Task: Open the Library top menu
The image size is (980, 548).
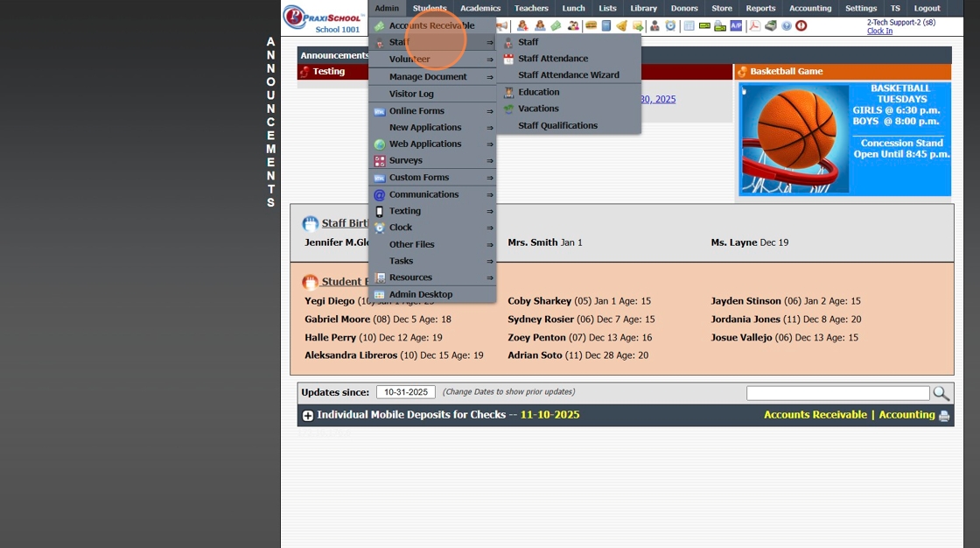Action: (643, 8)
